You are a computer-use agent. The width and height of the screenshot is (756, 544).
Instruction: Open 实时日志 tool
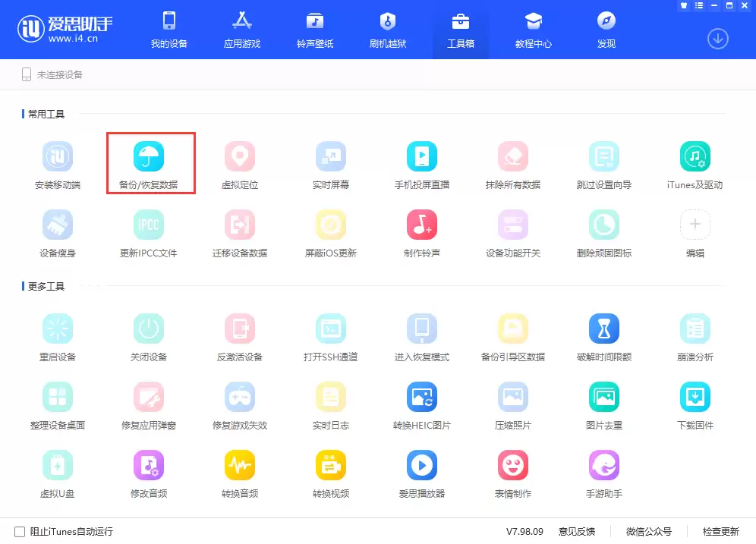(331, 406)
